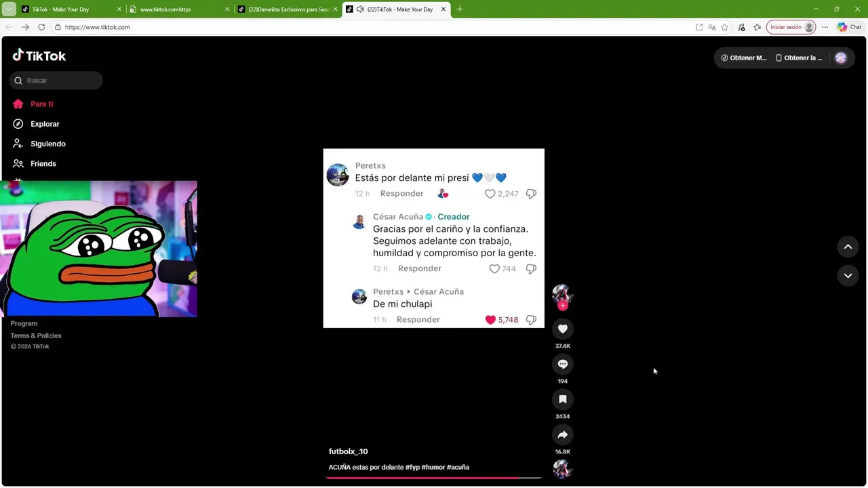Go to the previous video with the up chevron

tap(848, 247)
